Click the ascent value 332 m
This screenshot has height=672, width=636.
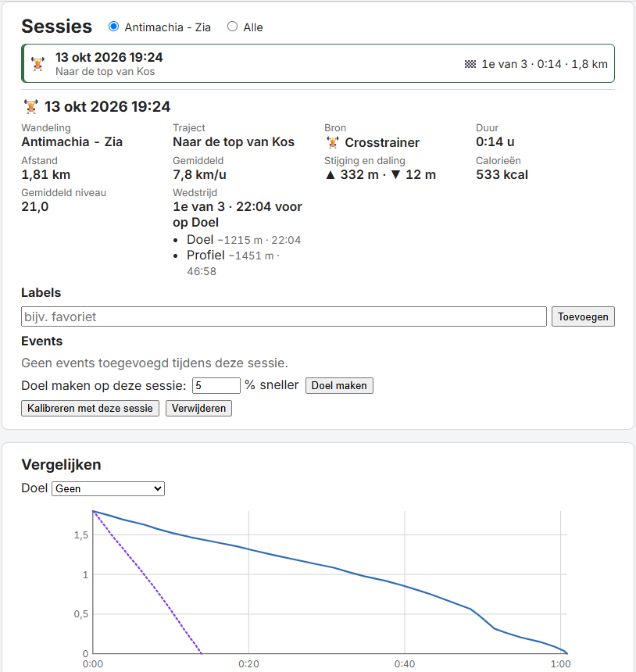(x=359, y=175)
